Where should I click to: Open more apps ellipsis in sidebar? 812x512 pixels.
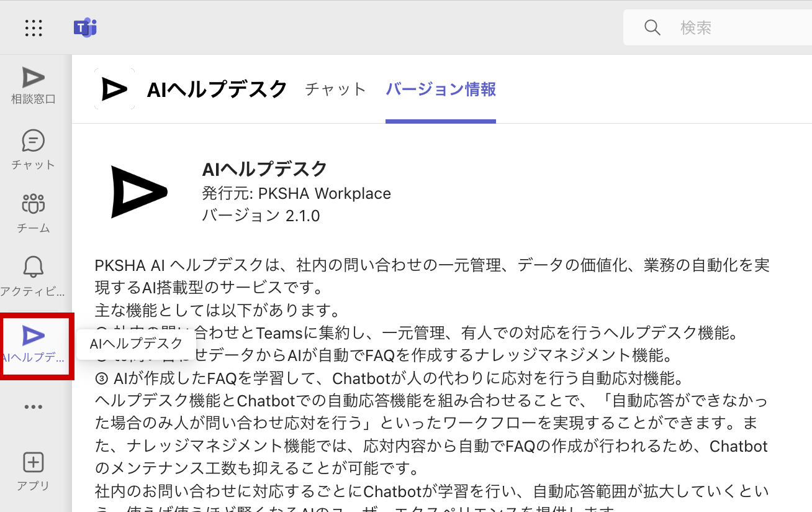coord(34,407)
